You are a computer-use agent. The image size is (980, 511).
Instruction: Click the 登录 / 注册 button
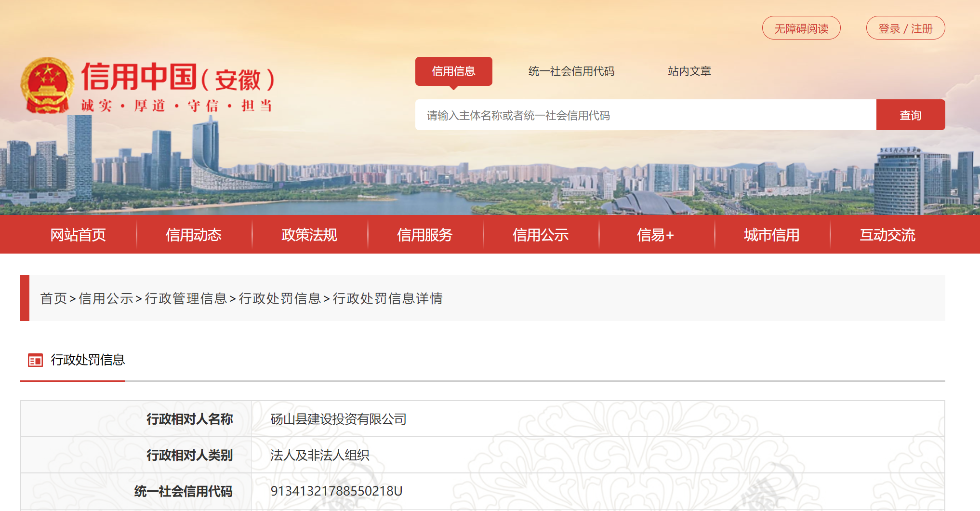[905, 28]
